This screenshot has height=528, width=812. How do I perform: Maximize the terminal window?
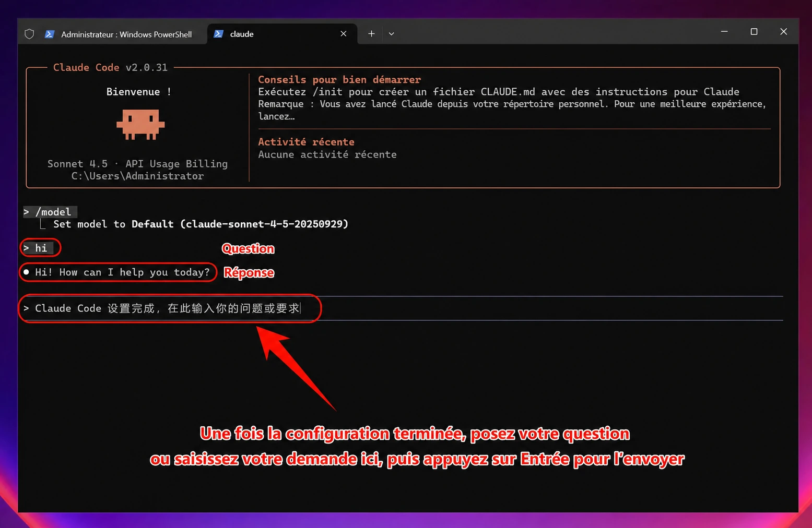[754, 32]
